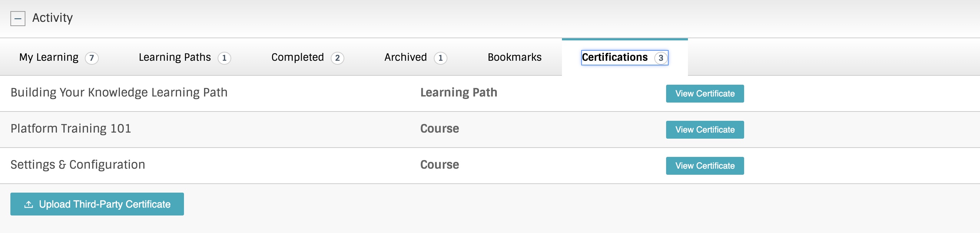Screen dimensions: 980x233
Task: Click the Settings & Configuration title
Action: [78, 165]
